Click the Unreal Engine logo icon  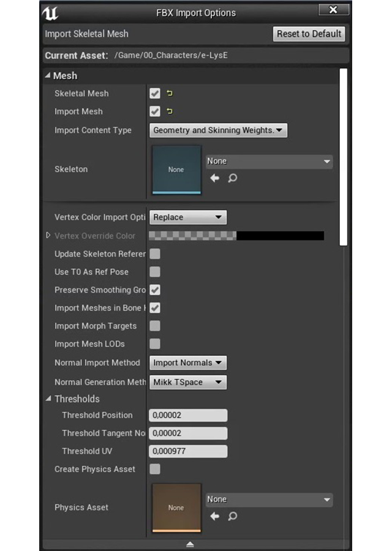point(50,13)
